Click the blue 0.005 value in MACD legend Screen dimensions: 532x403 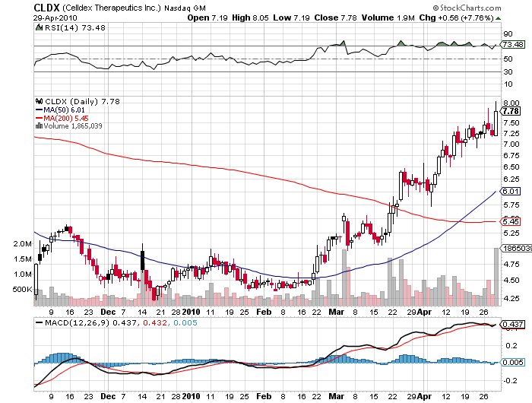185,323
